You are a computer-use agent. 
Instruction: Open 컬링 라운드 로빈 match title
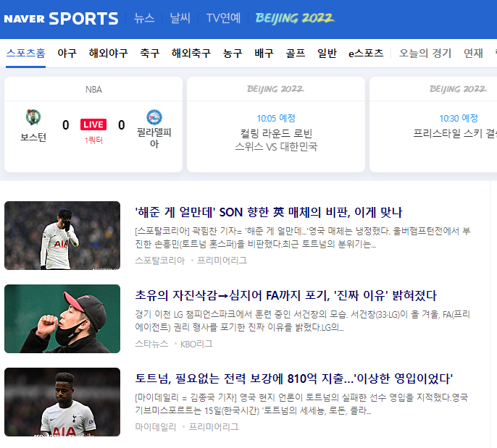[x=276, y=133]
